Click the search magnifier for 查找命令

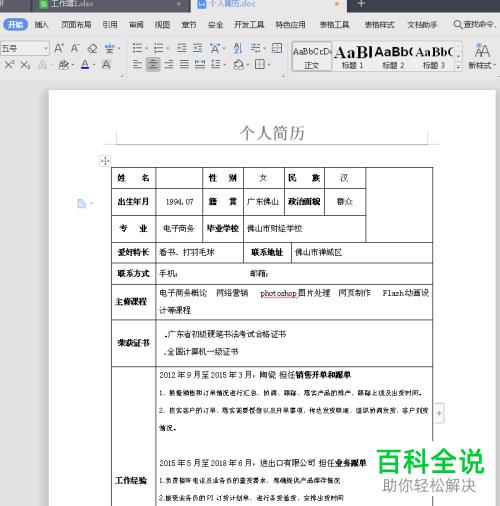[458, 25]
